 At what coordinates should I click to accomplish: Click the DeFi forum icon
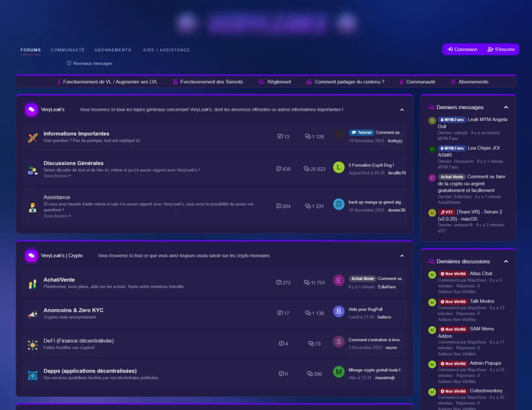coord(32,345)
